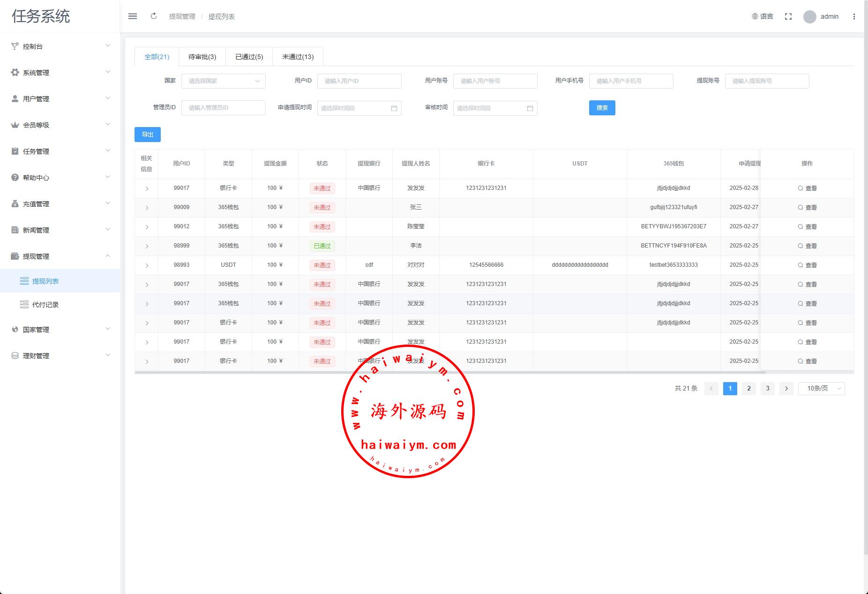Expand row details for user 99009
The width and height of the screenshot is (868, 594).
coord(147,208)
